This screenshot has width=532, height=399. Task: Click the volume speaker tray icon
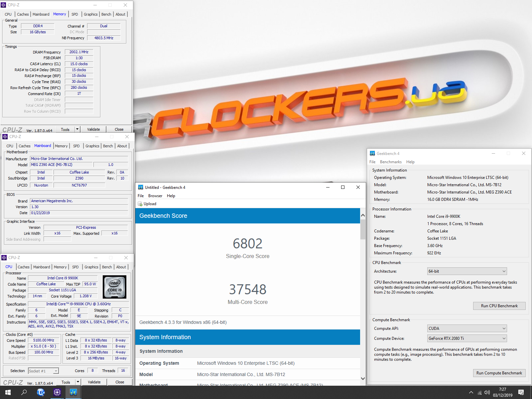(487, 393)
